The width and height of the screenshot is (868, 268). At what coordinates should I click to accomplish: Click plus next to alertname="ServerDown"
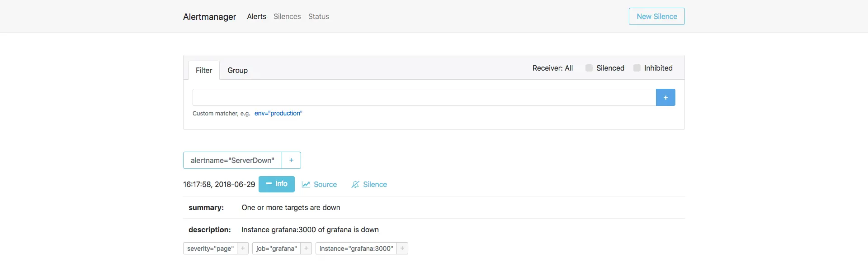point(292,160)
